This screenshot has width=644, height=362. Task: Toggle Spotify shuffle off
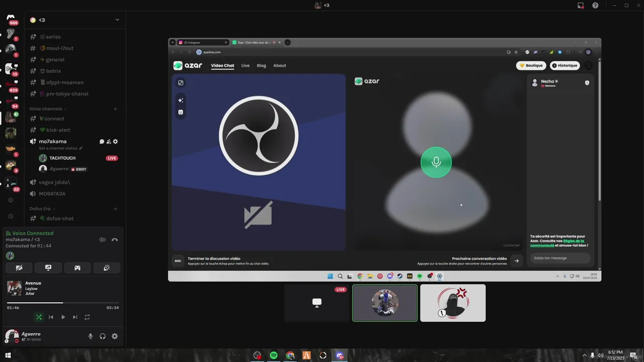click(x=39, y=317)
